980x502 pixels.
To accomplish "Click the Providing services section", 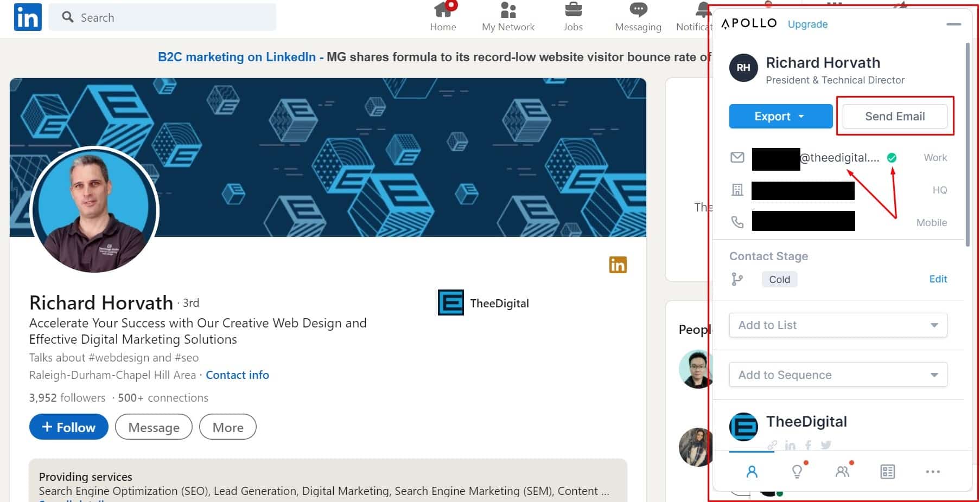I will coord(328,480).
